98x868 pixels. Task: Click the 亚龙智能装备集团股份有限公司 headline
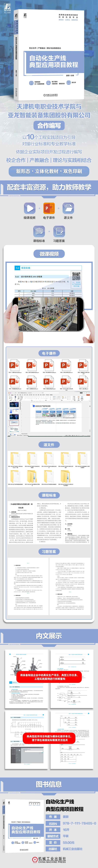[49, 115]
